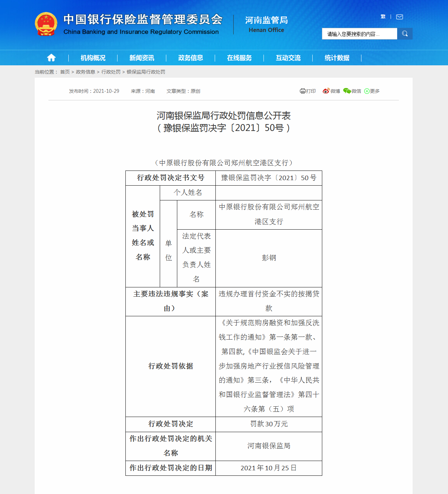
Task: Click the 行政处罚决定 row label
Action: click(x=171, y=424)
